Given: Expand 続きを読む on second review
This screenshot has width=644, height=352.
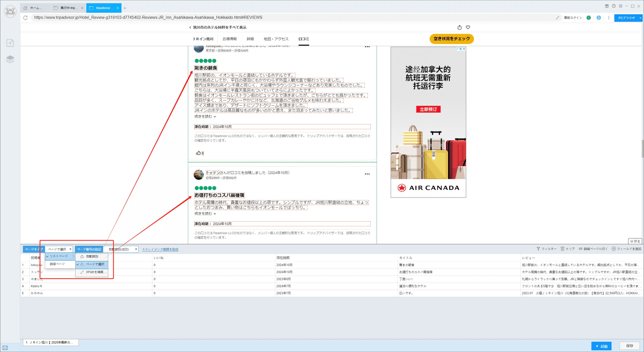Looking at the screenshot, I should (x=205, y=213).
